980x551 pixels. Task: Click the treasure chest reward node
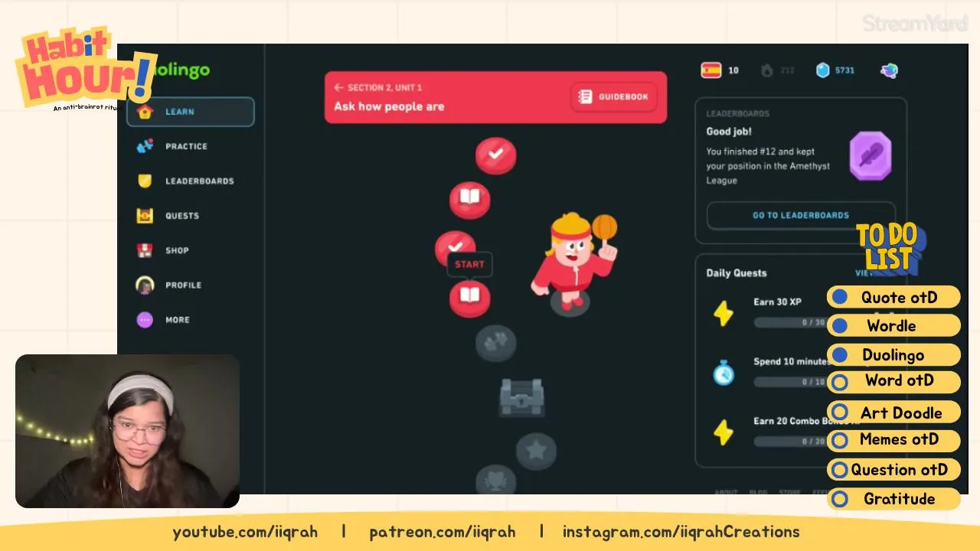point(522,396)
